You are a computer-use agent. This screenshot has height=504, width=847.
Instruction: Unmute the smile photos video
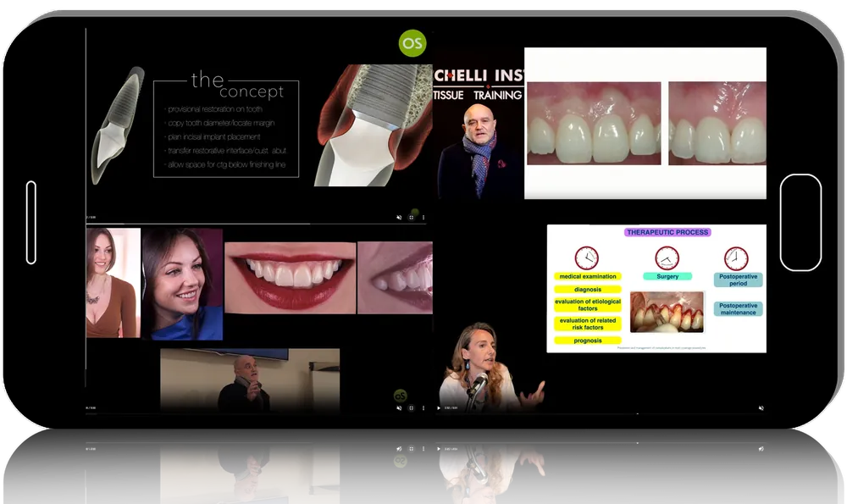399,407
